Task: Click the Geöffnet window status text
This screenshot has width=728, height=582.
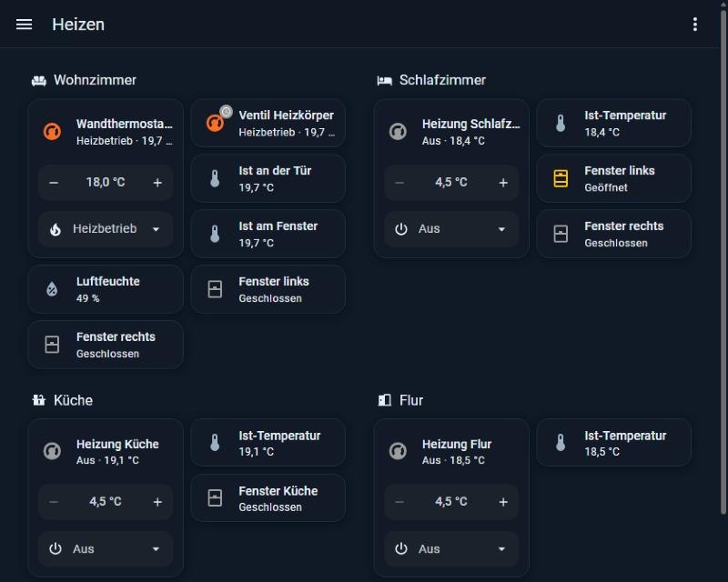Action: [x=606, y=187]
